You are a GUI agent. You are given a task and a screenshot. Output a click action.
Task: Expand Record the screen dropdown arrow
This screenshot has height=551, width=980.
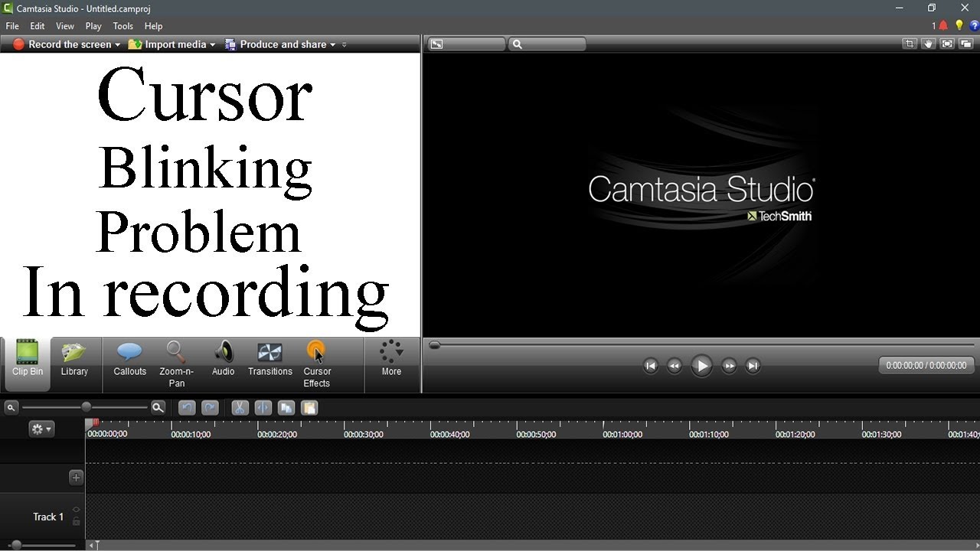[118, 45]
